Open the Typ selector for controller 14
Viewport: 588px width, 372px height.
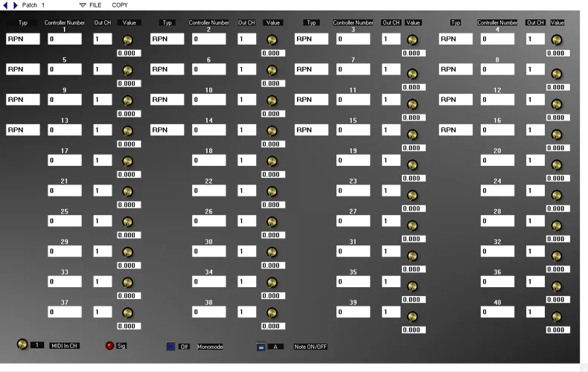tap(167, 130)
